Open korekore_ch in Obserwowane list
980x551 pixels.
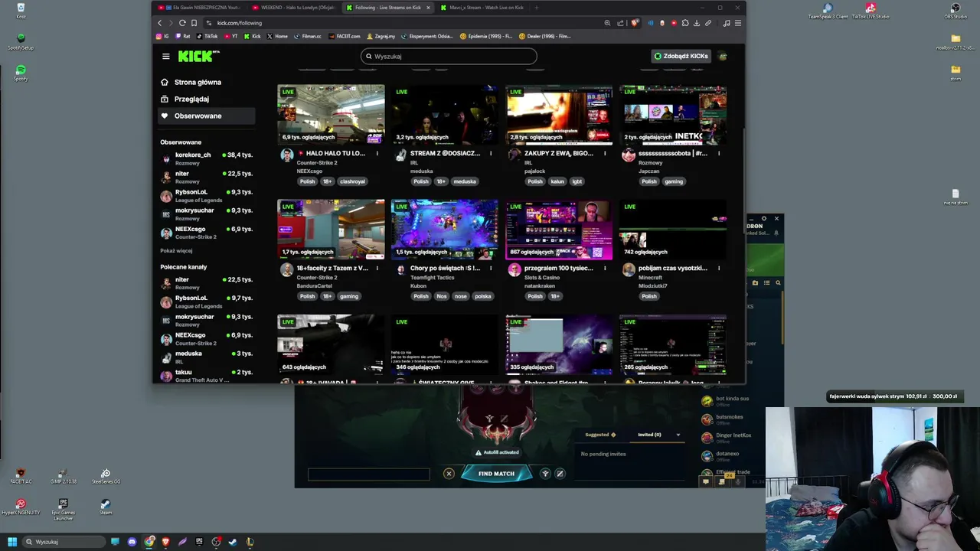coord(207,158)
